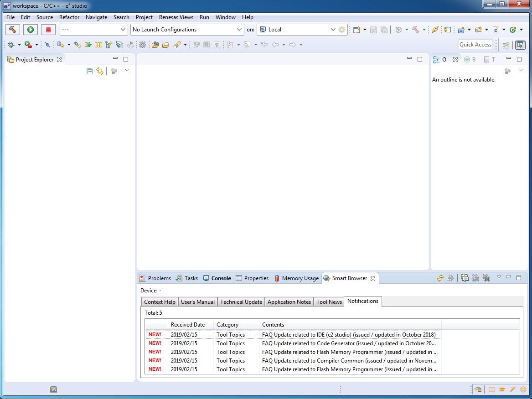Toggle Link with Editor in Project Explorer
Screen dimensions: 532x399
[100, 71]
